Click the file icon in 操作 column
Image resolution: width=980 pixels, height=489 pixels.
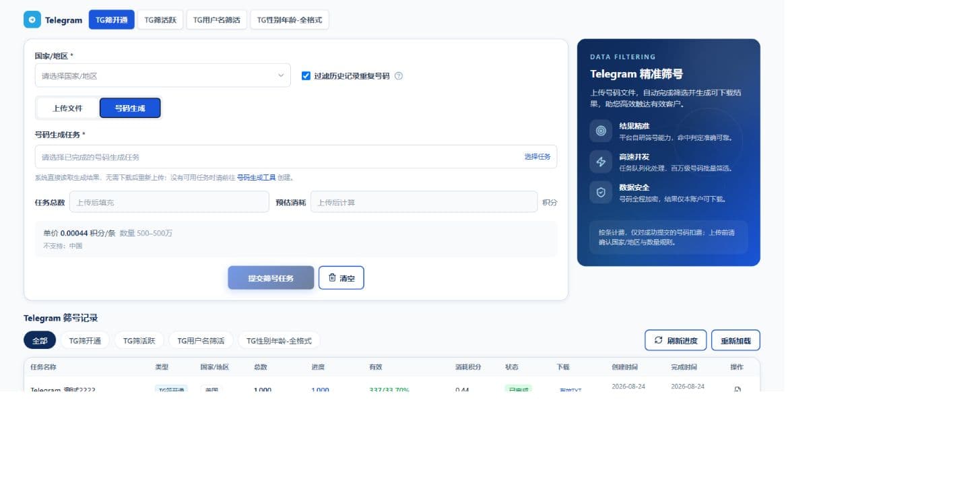tap(738, 389)
